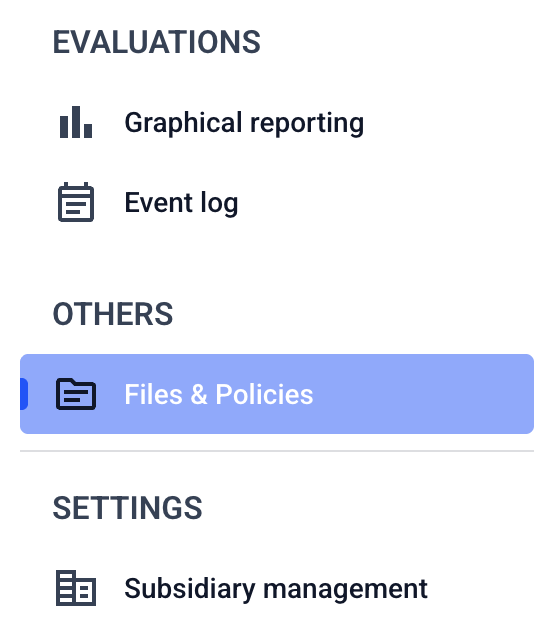Click the ampersand in Files & Policies
The height and width of the screenshot is (636, 556).
pos(199,394)
